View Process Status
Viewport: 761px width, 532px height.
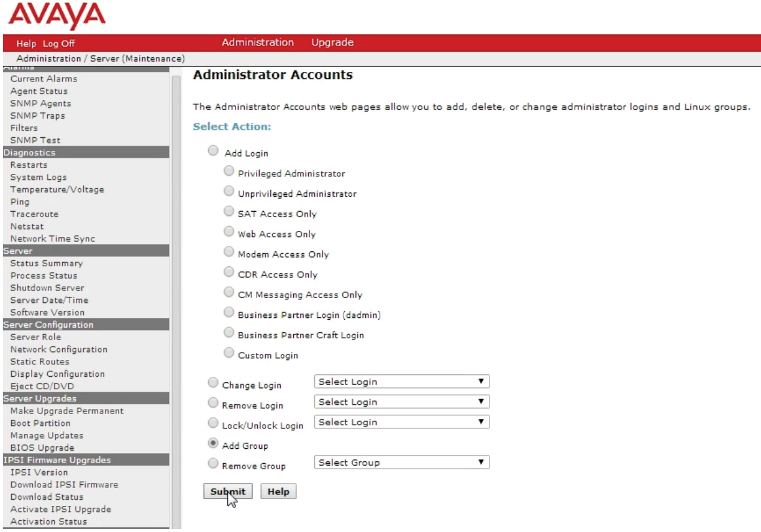(x=44, y=276)
